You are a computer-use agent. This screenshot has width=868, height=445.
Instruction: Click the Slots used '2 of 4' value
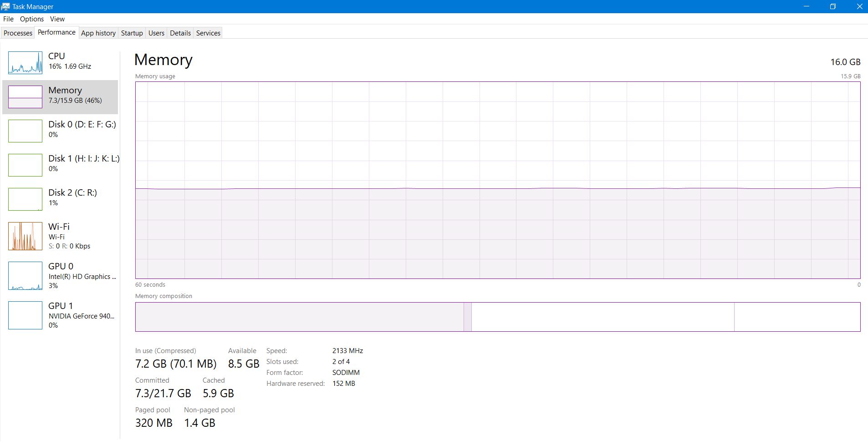pyautogui.click(x=341, y=361)
